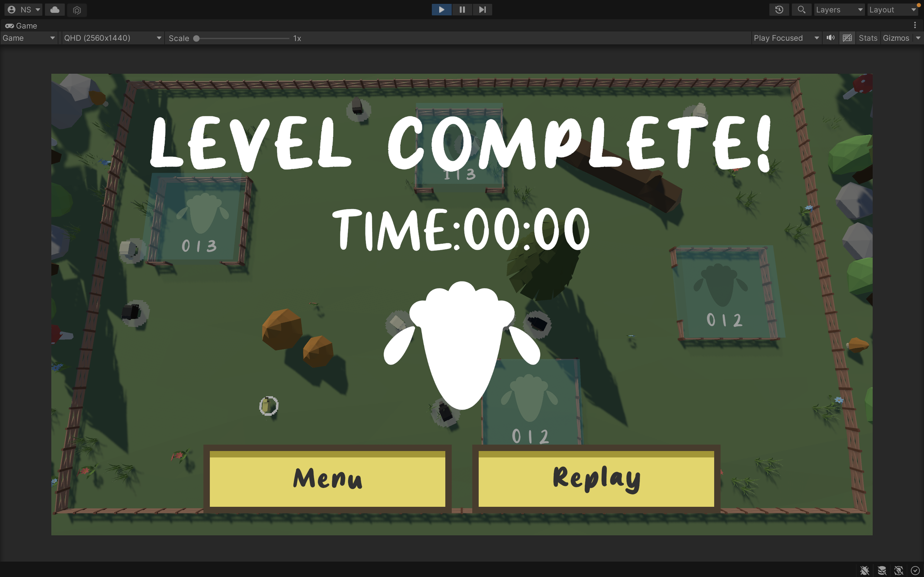This screenshot has width=924, height=577.
Task: Open the Unity Version Control icon
Action: click(x=77, y=10)
